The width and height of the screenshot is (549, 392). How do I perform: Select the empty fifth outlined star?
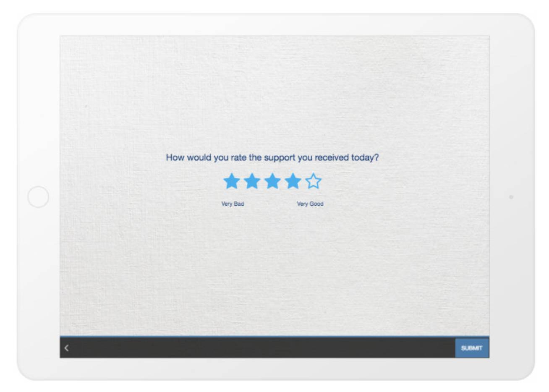314,182
